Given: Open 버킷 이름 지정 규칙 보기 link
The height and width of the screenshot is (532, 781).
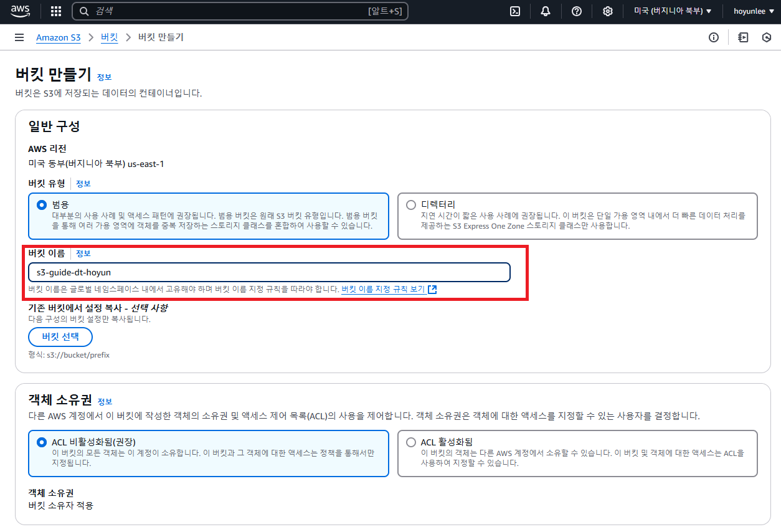Looking at the screenshot, I should (x=383, y=290).
